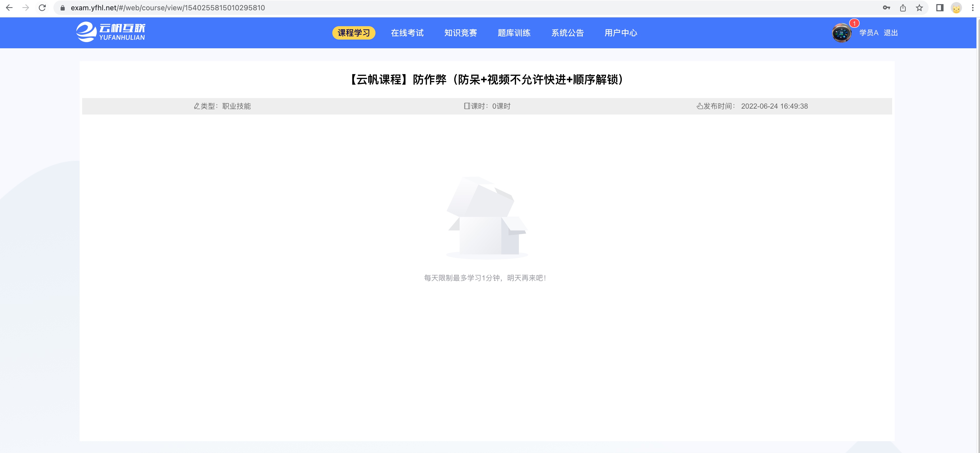Click the 发布时间 2022-06-24 text
The height and width of the screenshot is (453, 980).
coord(752,106)
